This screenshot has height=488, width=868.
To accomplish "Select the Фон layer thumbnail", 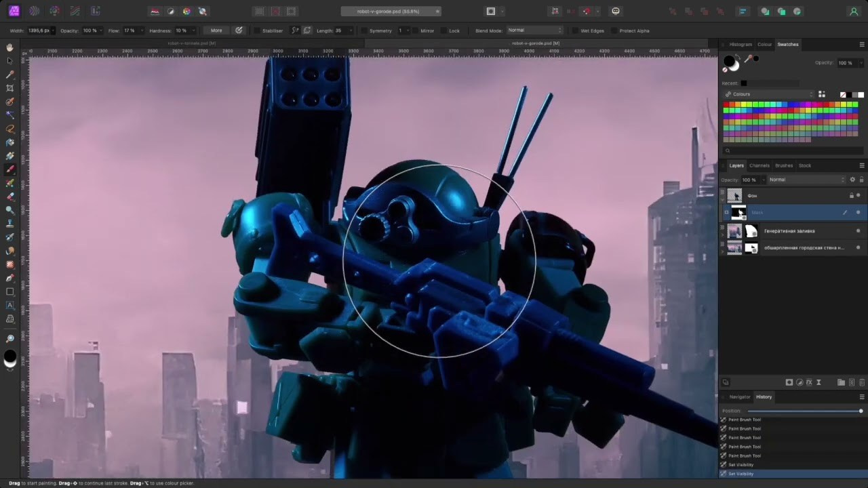I will (735, 195).
